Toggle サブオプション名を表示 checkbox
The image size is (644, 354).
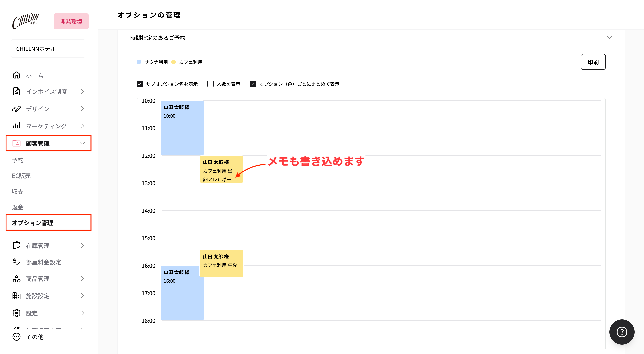tap(139, 84)
